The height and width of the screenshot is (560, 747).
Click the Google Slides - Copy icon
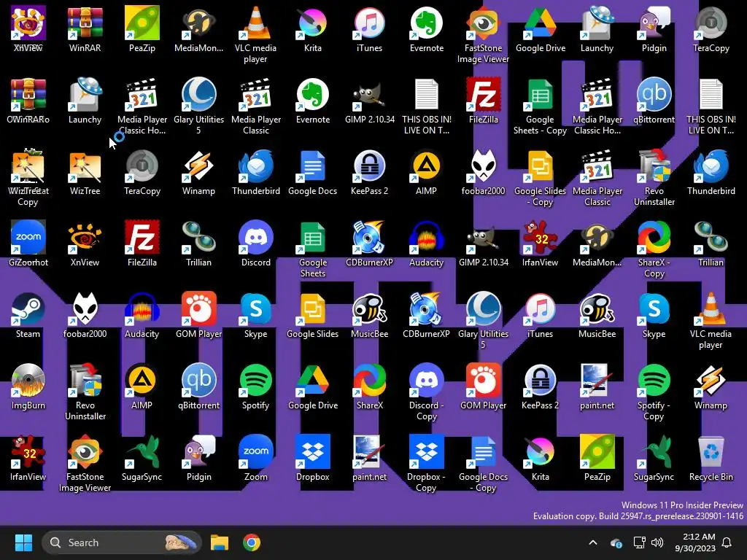point(541,178)
